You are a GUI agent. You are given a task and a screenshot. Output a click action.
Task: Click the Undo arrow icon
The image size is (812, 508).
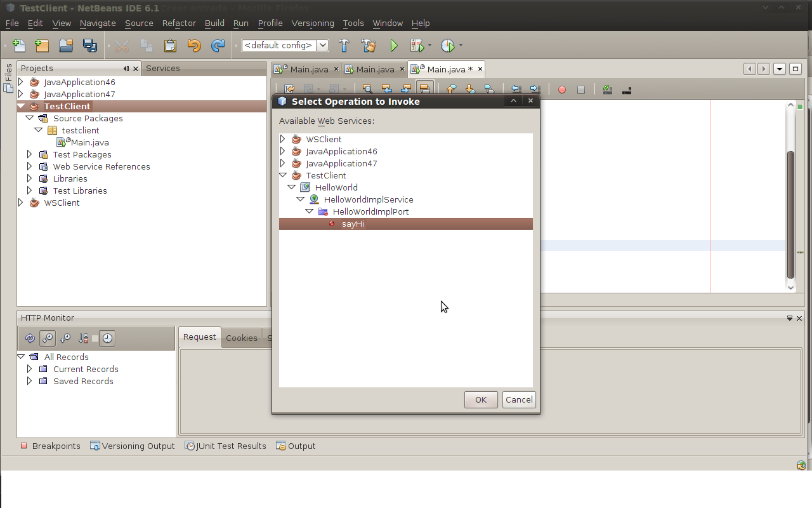194,46
